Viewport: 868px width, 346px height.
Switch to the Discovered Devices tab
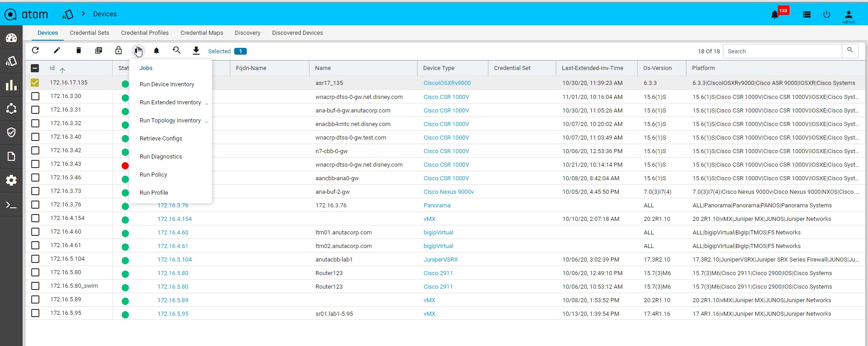297,33
